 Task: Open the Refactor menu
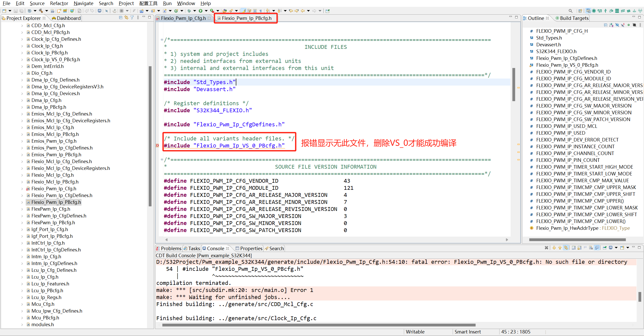[x=59, y=3]
